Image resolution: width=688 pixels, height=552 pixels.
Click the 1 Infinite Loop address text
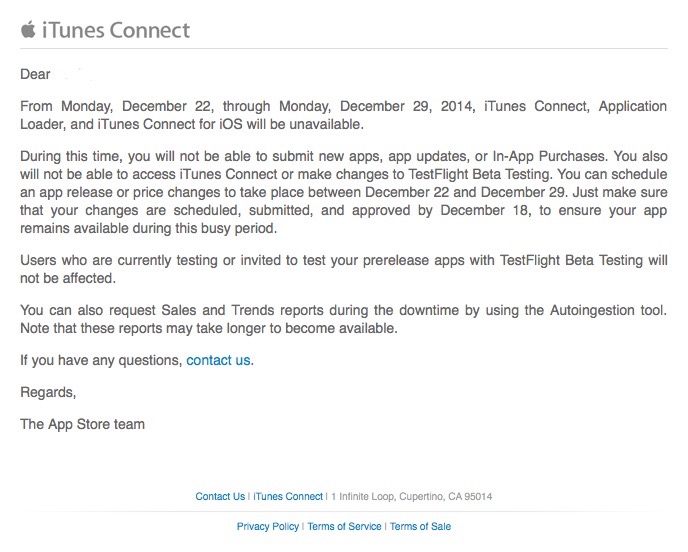(412, 496)
